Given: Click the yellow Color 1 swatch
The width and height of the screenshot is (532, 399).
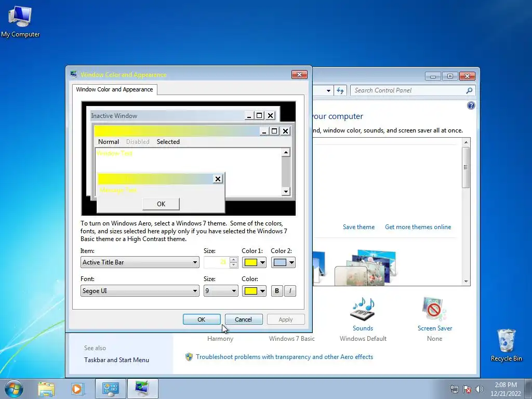Looking at the screenshot, I should 251,262.
